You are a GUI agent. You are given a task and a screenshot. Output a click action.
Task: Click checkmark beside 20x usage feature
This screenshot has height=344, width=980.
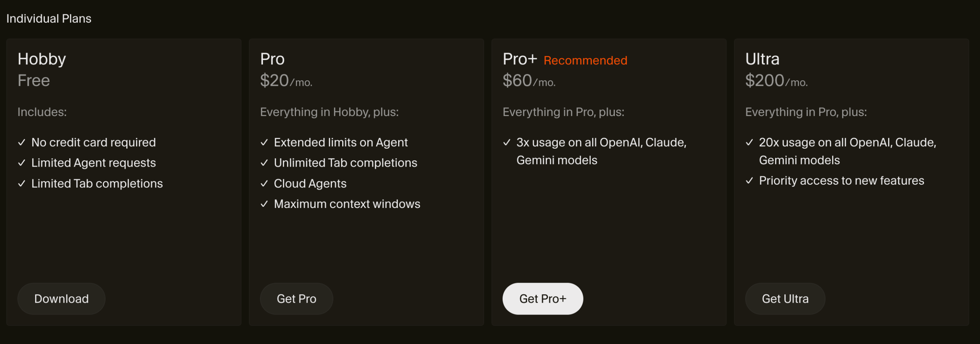(x=750, y=143)
